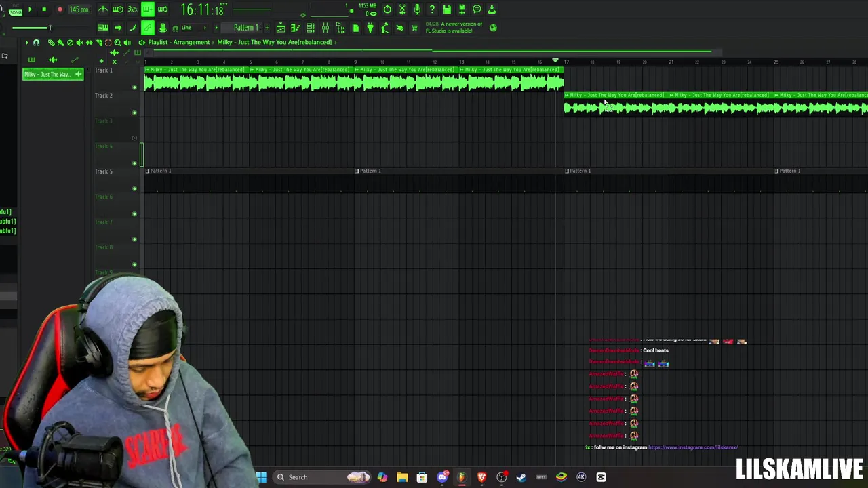
Task: Click the speech bubble icon
Action: tap(477, 9)
